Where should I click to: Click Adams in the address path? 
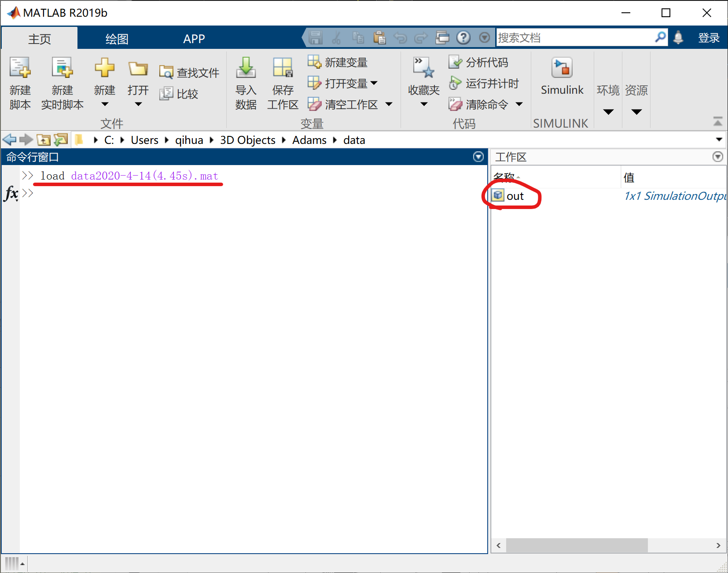coord(309,140)
